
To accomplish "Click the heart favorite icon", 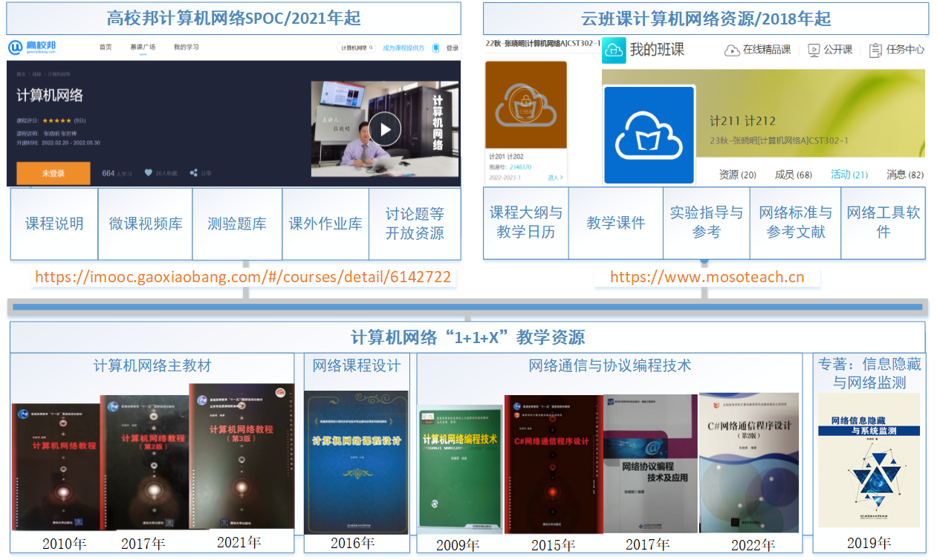I will (x=149, y=173).
